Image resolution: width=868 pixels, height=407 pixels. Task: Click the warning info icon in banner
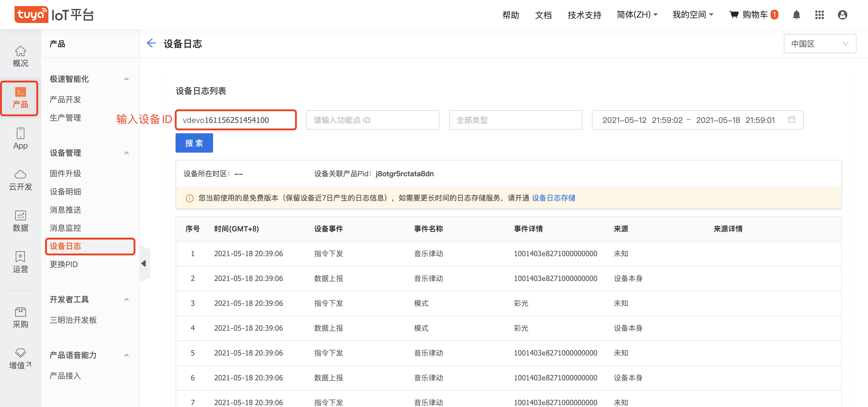[190, 198]
